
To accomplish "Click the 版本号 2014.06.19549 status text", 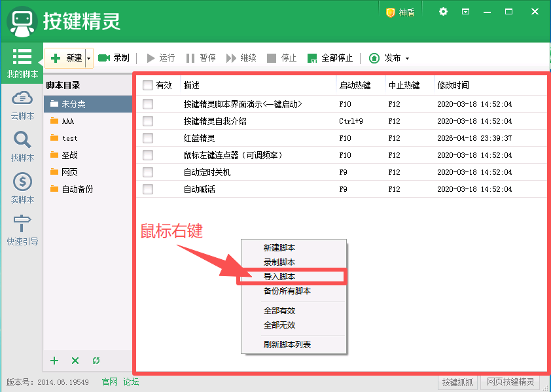I will click(47, 382).
